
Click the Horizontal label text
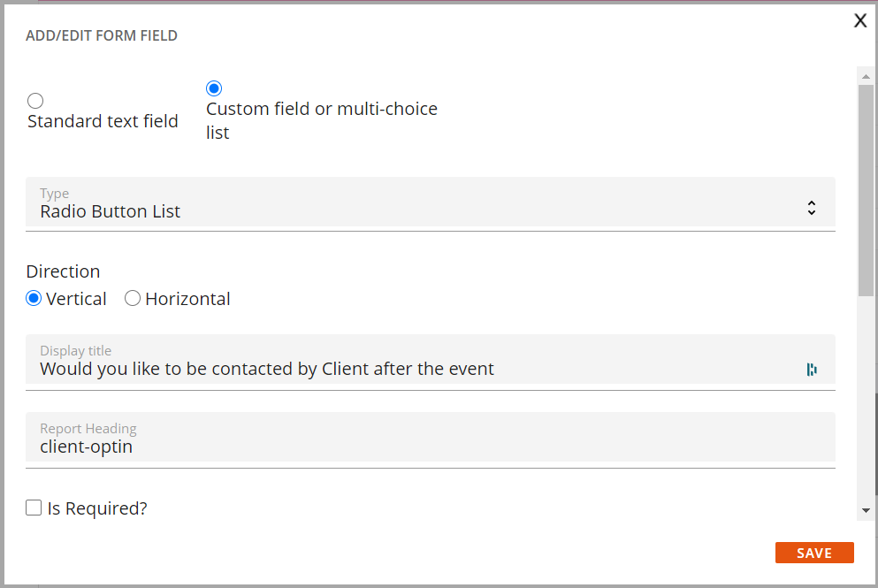click(x=187, y=299)
